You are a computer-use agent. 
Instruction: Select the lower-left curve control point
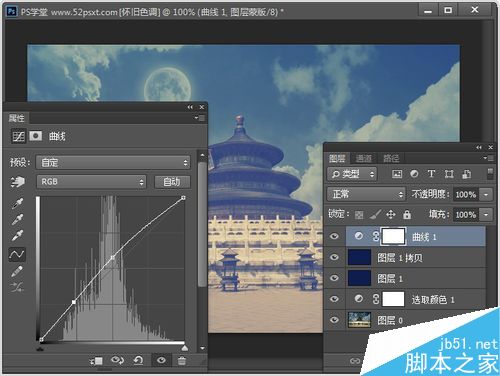click(74, 302)
